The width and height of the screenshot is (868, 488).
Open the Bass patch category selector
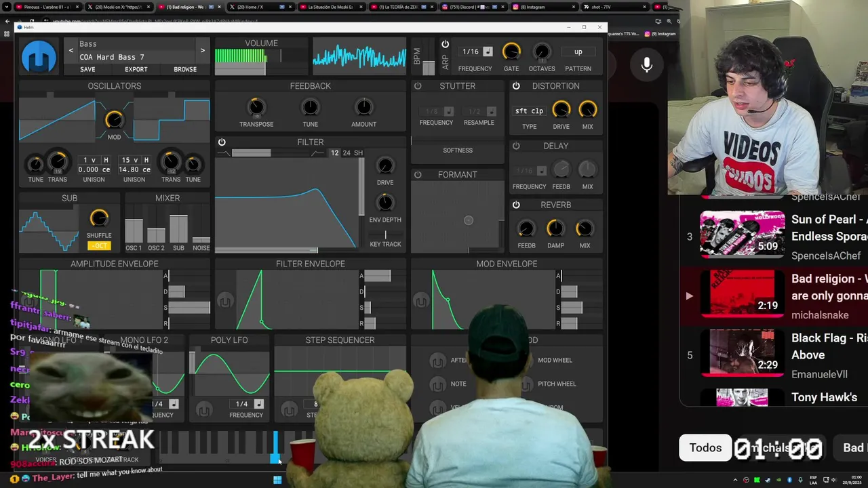[x=136, y=44]
